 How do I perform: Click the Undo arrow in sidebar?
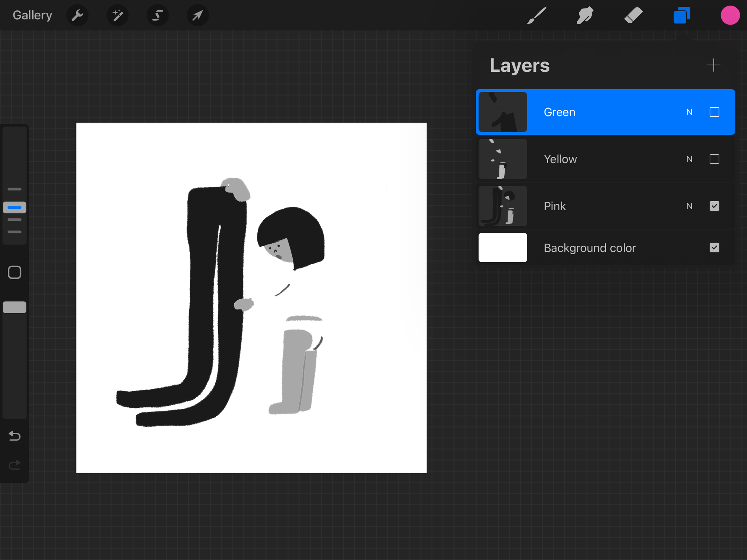click(15, 436)
